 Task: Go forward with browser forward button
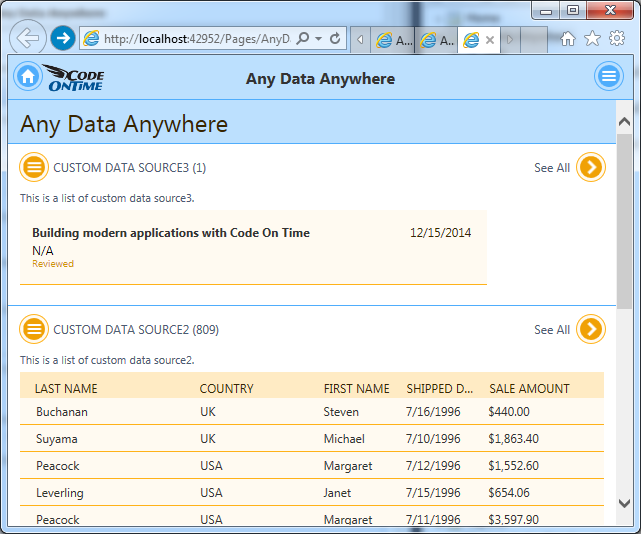(63, 38)
